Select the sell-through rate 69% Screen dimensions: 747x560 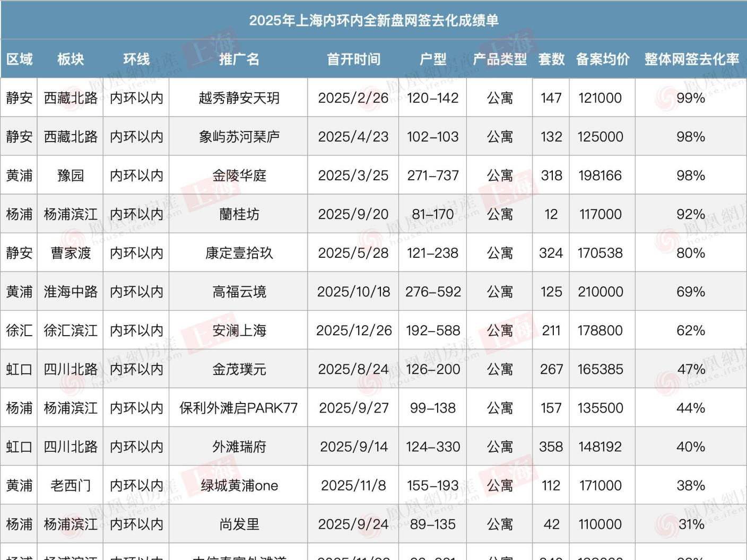[x=691, y=292]
